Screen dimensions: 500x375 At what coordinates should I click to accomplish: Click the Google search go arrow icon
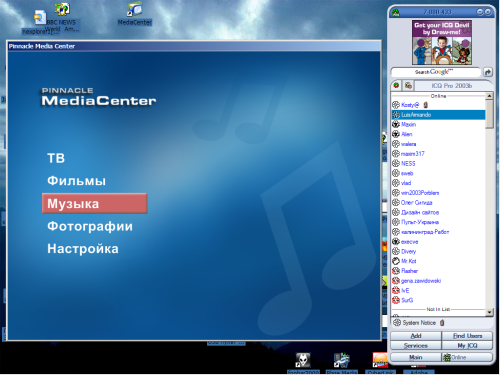tap(488, 72)
